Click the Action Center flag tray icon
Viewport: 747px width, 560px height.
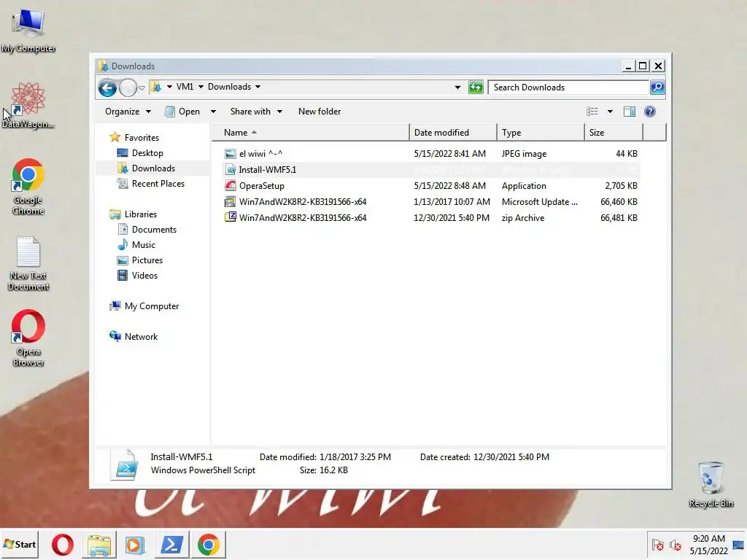point(658,545)
